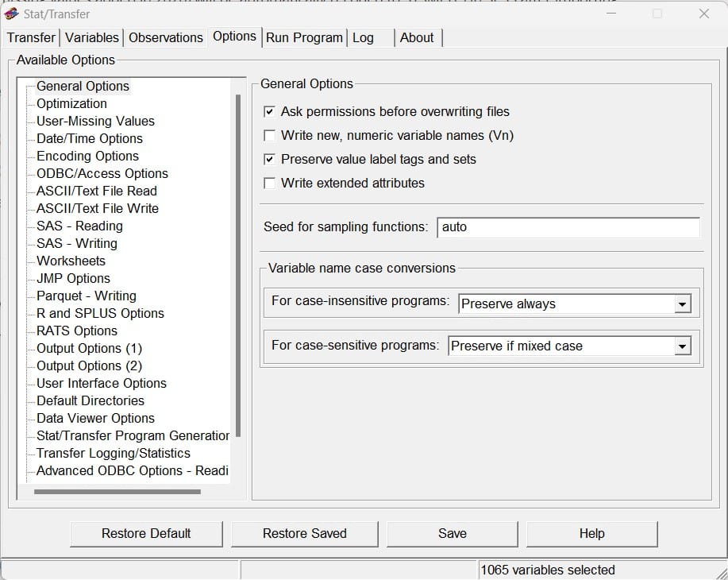Image resolution: width=728 pixels, height=580 pixels.
Task: Open Advanced ODBC Options - Reading
Action: [x=133, y=471]
